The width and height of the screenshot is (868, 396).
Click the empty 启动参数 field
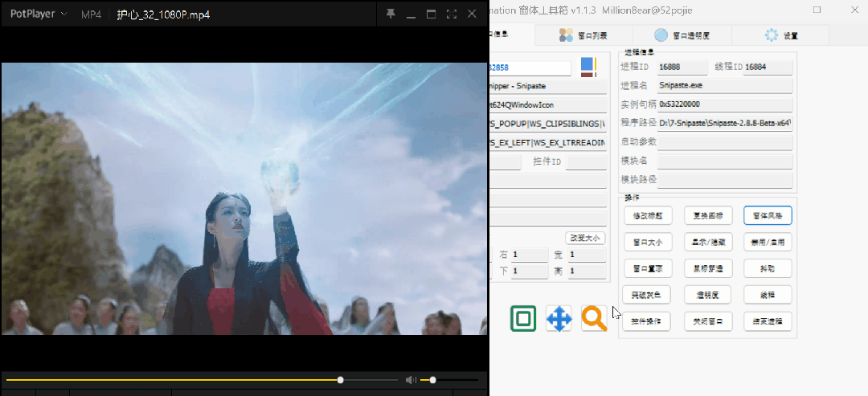tap(725, 141)
